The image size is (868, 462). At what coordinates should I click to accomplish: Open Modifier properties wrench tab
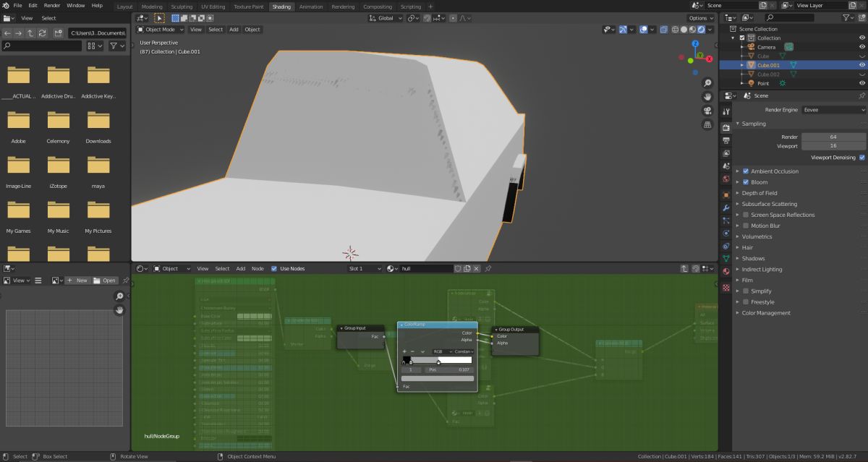(x=726, y=207)
